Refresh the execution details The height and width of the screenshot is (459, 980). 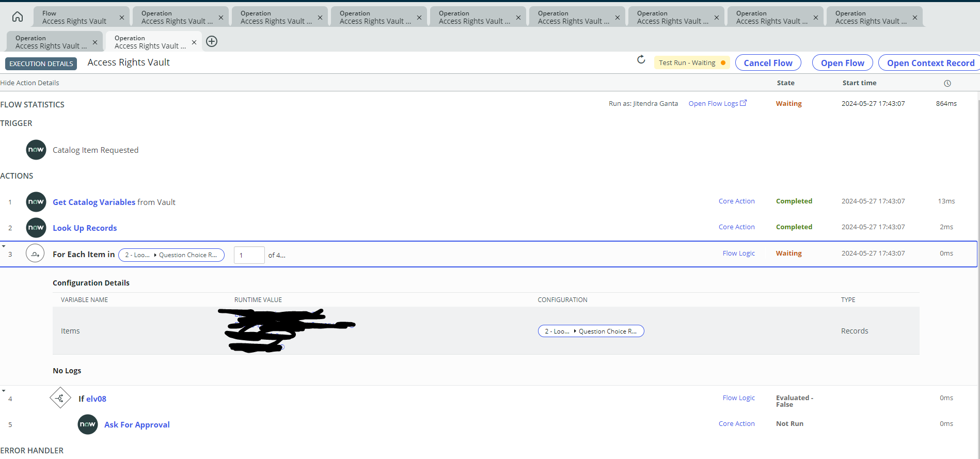click(x=641, y=60)
